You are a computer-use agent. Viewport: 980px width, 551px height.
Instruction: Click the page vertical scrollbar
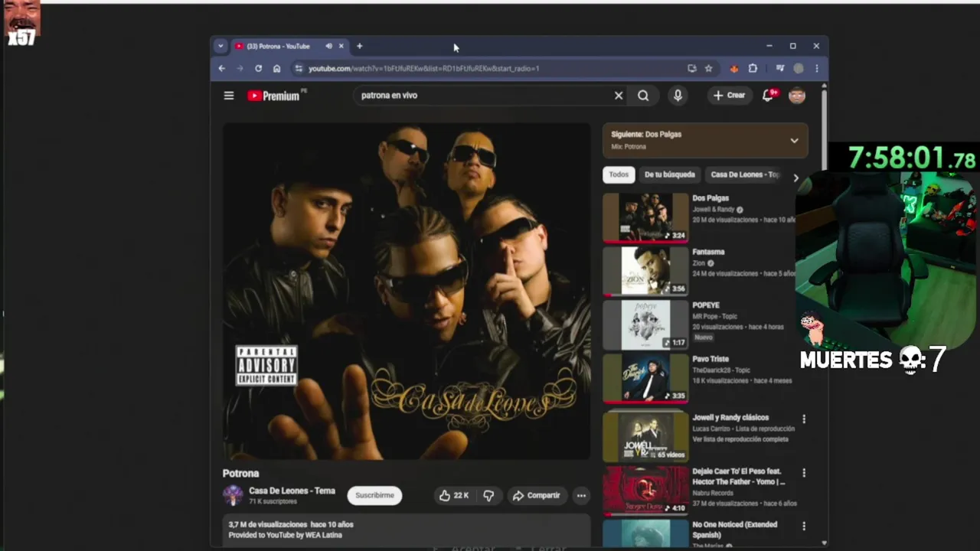tap(824, 130)
